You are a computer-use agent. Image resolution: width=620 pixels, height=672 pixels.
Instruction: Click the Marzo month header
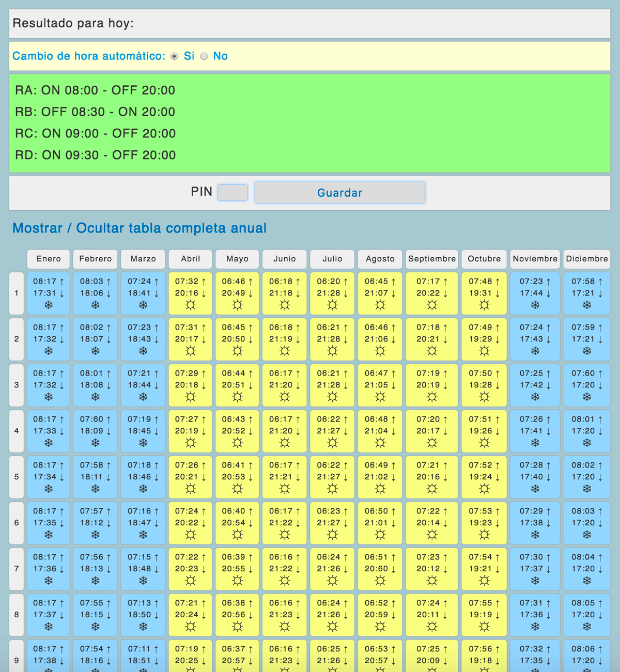(143, 259)
